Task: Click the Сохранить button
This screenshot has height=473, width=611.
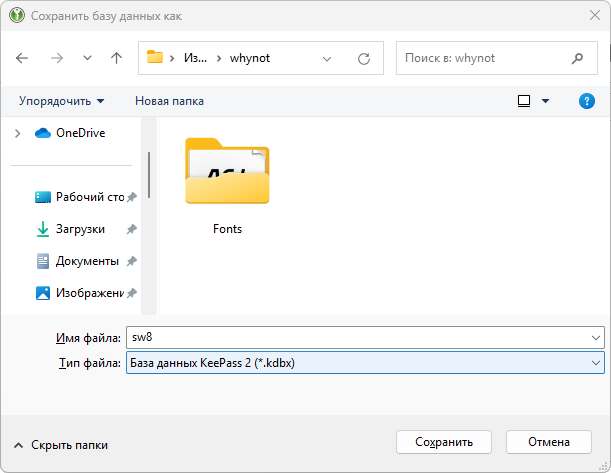Action: tap(446, 441)
